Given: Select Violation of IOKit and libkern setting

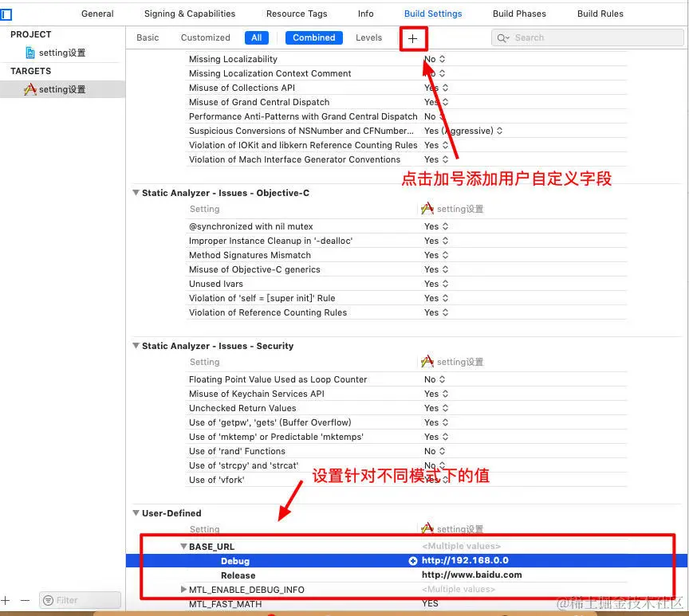Looking at the screenshot, I should coord(303,145).
